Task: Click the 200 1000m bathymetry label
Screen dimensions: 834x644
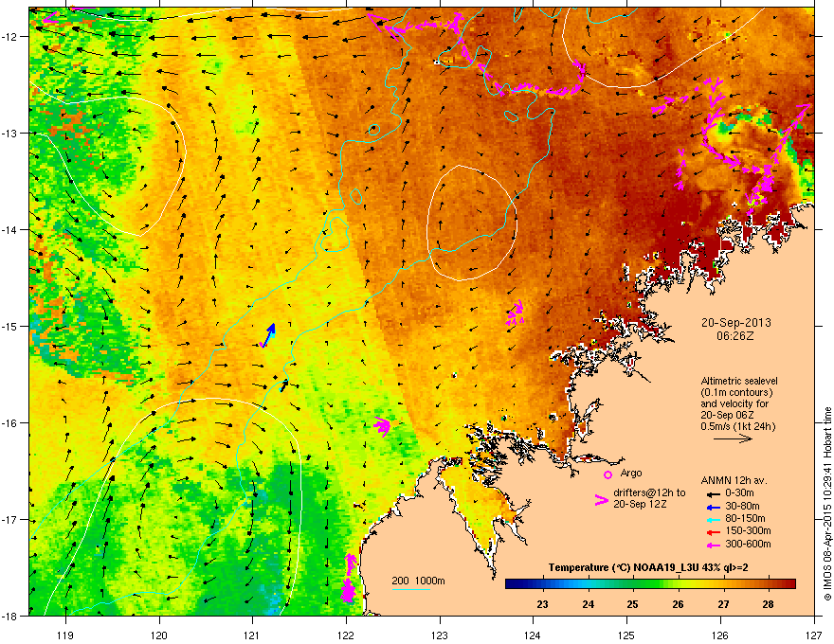Action: (x=418, y=581)
